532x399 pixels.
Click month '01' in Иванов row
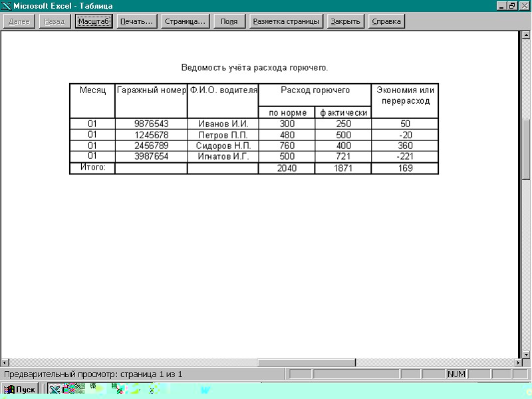(92, 124)
